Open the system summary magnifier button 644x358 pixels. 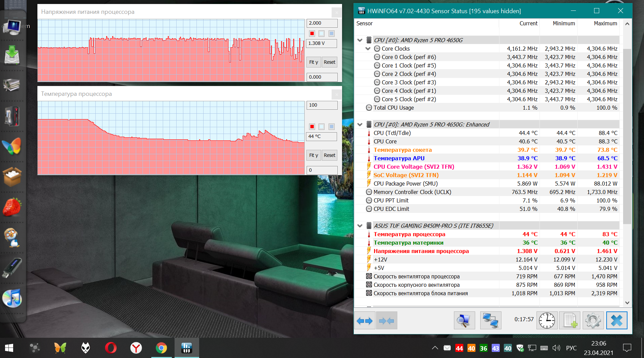(464, 321)
